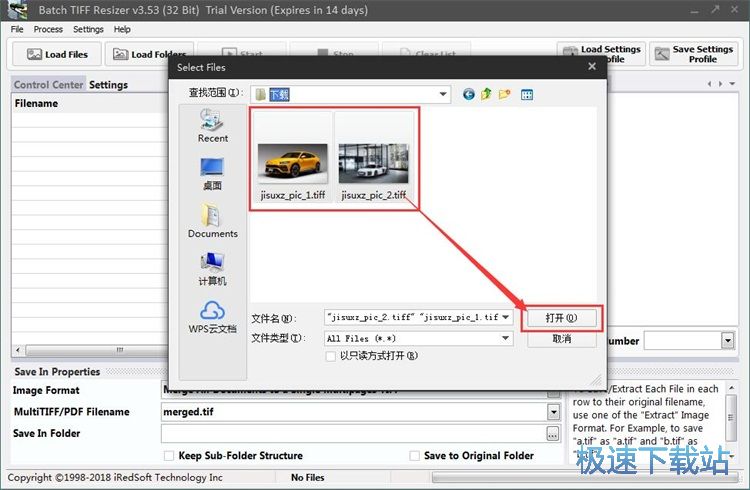This screenshot has width=750, height=490.
Task: Click the Load Files toolbar button
Action: (57, 54)
